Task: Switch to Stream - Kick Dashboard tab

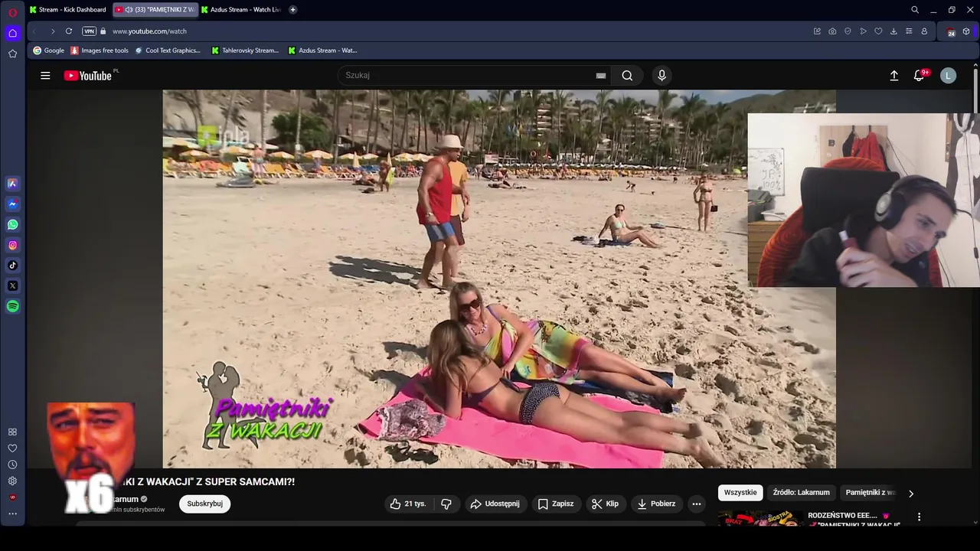Action: point(68,10)
